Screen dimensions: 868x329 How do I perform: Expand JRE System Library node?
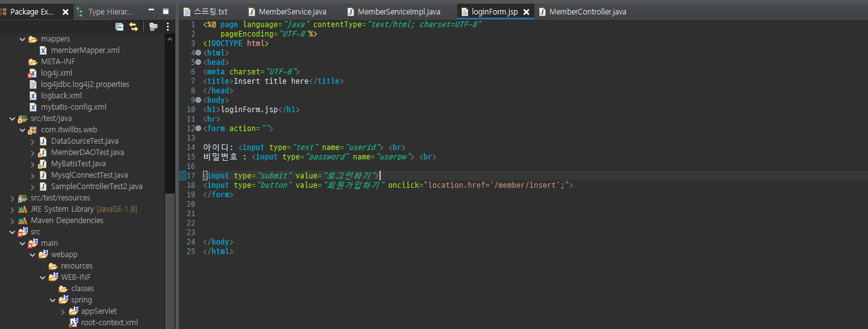(13, 209)
